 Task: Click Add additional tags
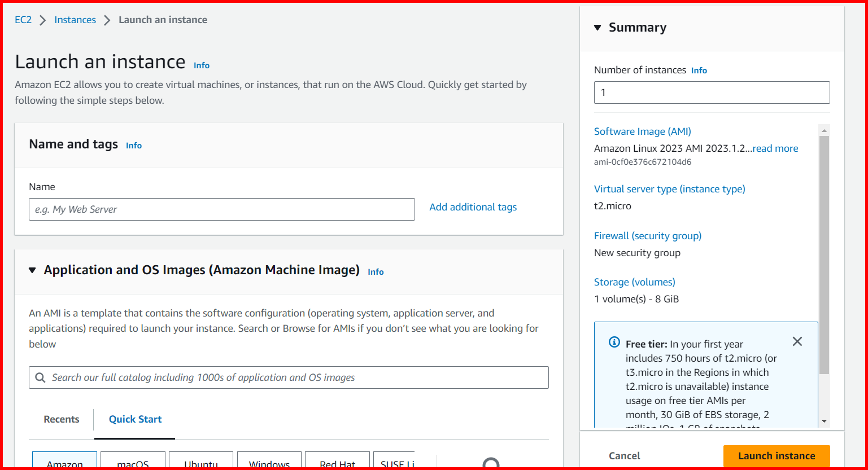coord(473,207)
